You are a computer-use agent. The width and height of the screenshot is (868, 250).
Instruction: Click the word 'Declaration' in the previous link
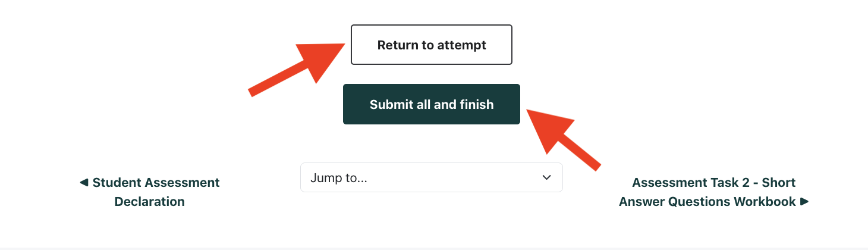pyautogui.click(x=150, y=202)
